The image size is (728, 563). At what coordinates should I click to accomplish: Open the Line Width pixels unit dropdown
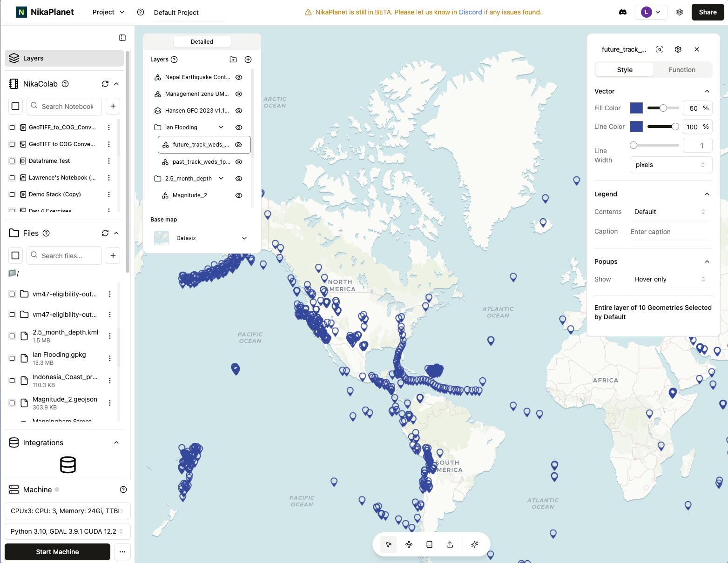[x=671, y=165]
